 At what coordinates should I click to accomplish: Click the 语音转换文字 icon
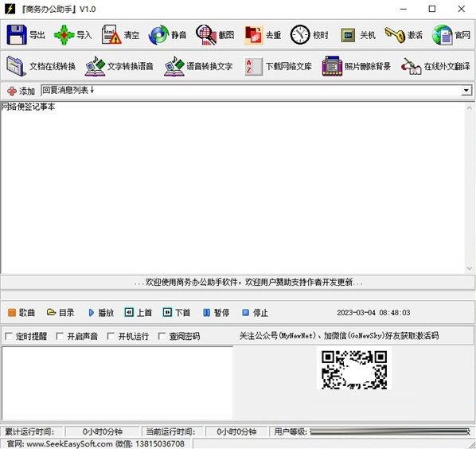[x=174, y=66]
